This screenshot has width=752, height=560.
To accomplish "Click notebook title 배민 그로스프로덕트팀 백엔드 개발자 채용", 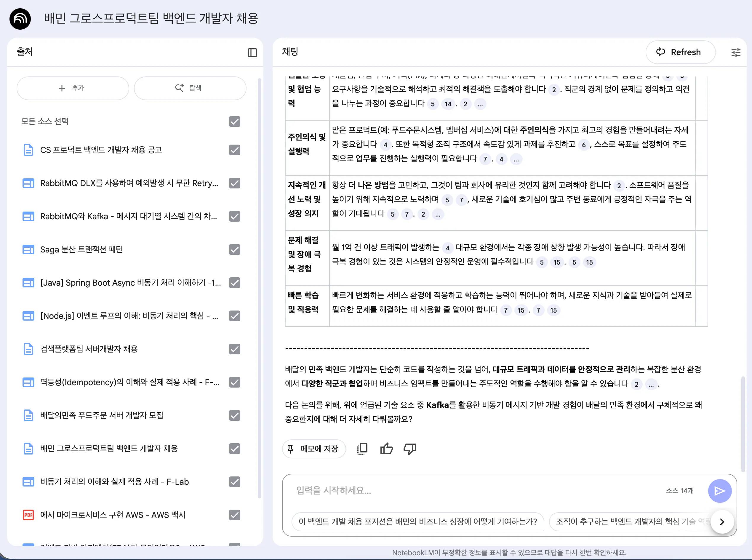I will pyautogui.click(x=151, y=18).
